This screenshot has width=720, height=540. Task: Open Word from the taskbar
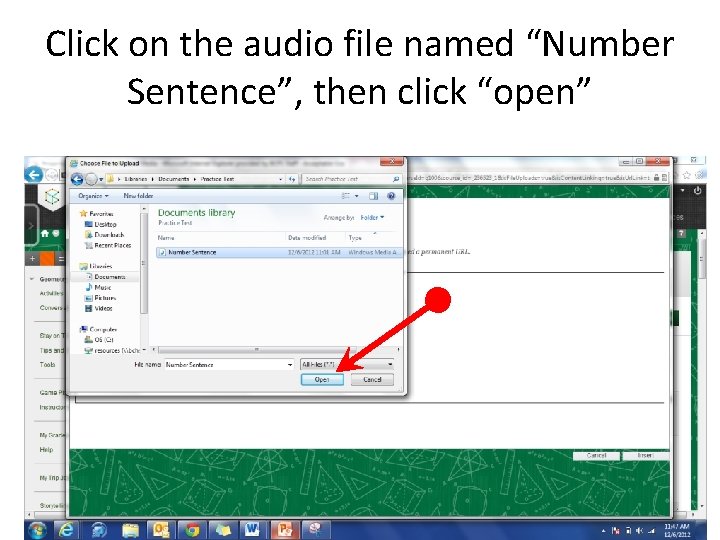click(x=252, y=530)
